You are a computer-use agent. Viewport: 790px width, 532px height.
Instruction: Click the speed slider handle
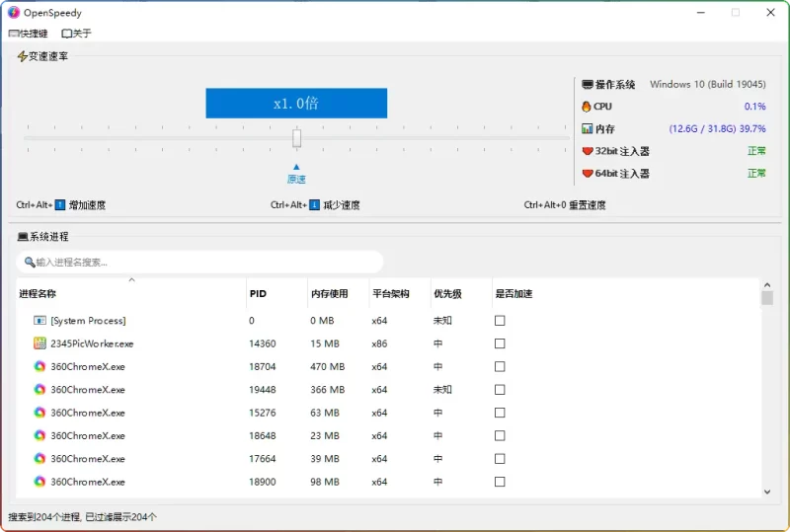(297, 137)
